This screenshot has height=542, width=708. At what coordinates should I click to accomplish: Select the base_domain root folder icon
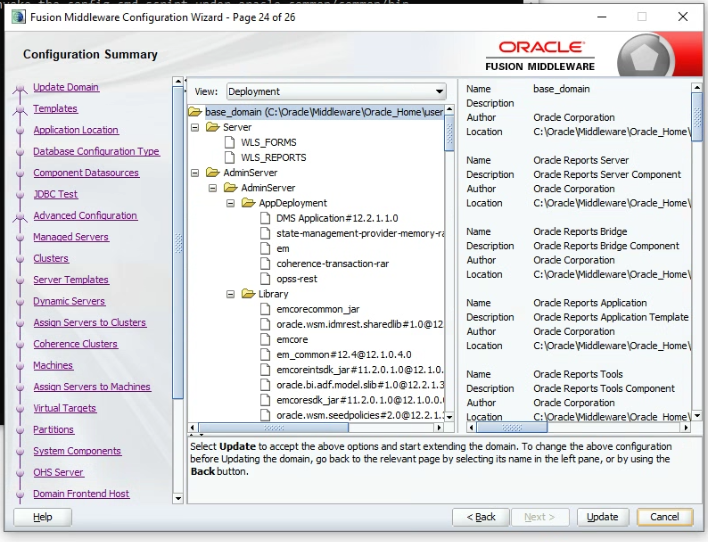(x=195, y=112)
